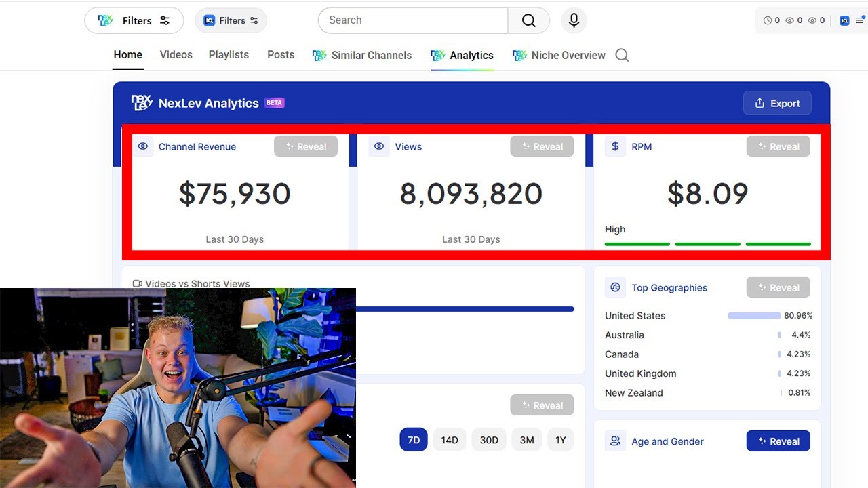
Task: Select the Analytics tab
Action: 462,56
